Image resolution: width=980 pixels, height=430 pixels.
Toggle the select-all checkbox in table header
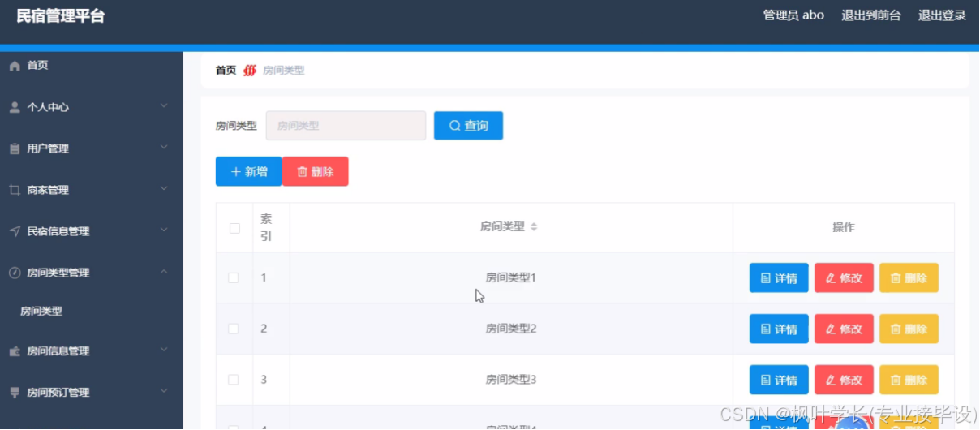[x=234, y=228]
